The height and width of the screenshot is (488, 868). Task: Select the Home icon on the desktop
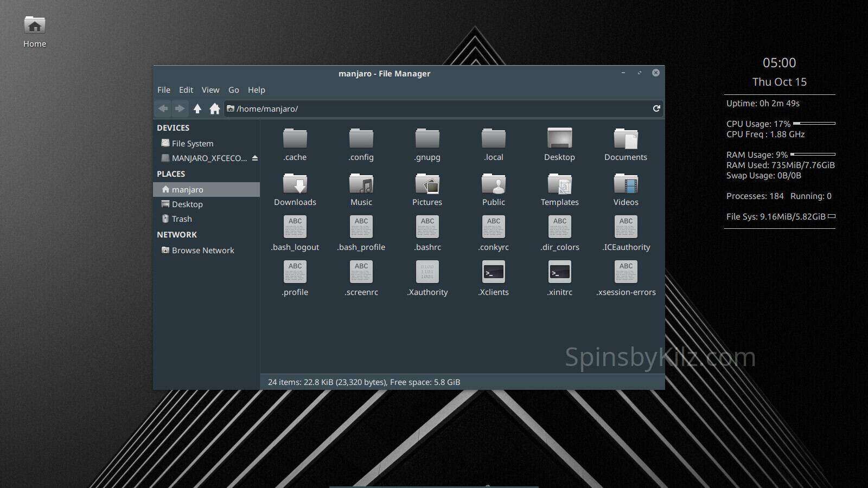35,26
